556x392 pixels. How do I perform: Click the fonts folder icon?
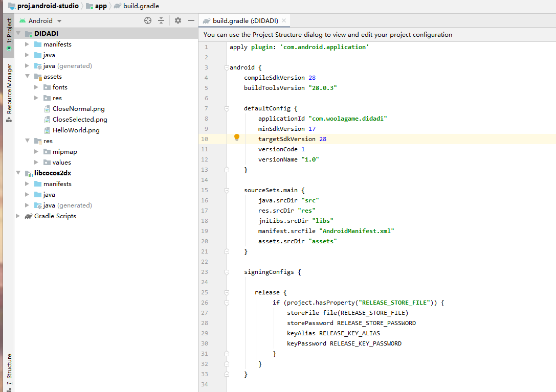pyautogui.click(x=47, y=87)
